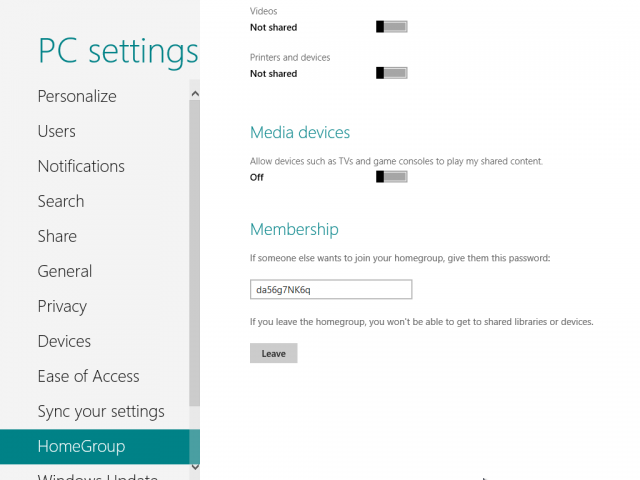Click the Media devices heading

pyautogui.click(x=300, y=133)
